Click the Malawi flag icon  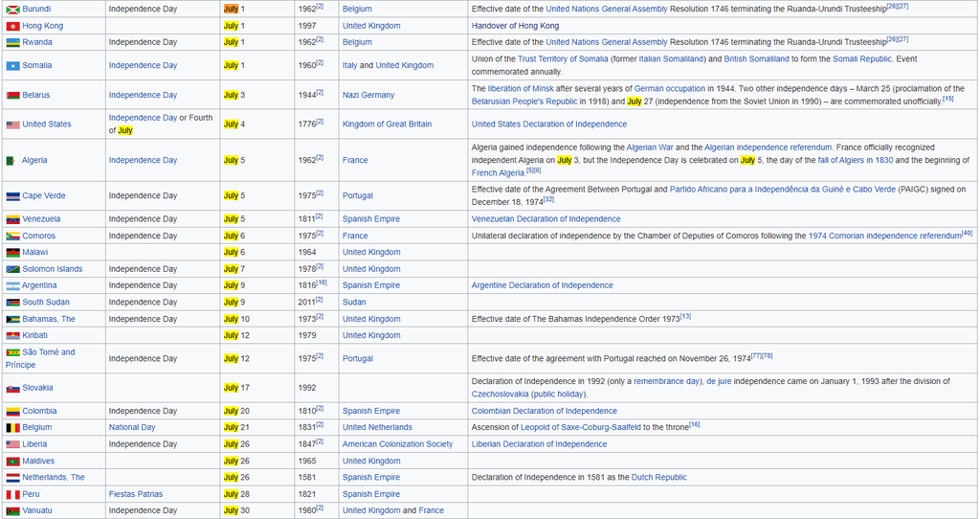point(12,253)
